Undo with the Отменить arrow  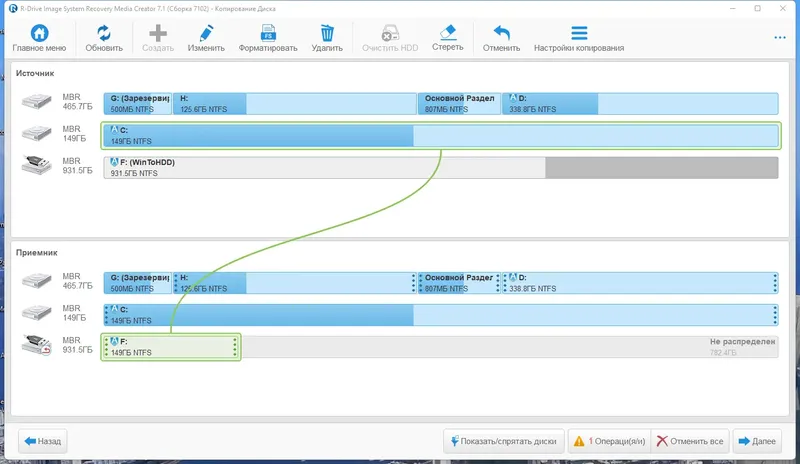pos(501,38)
